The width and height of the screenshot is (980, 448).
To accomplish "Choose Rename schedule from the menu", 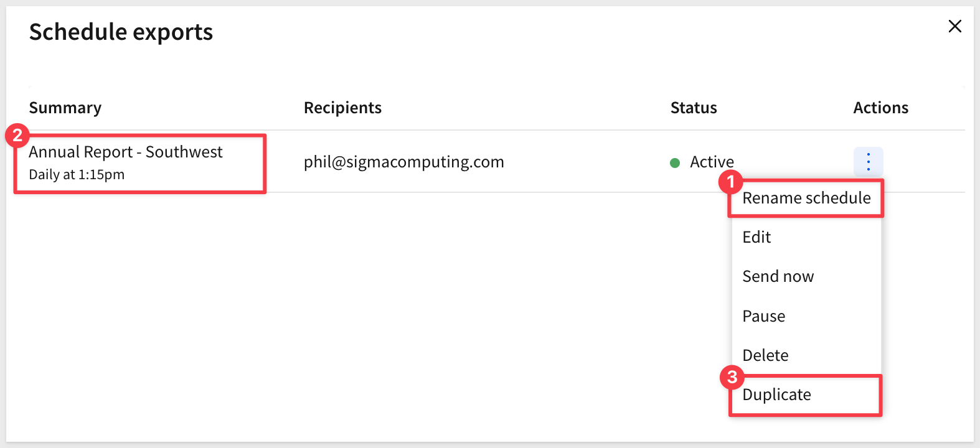I will click(806, 198).
